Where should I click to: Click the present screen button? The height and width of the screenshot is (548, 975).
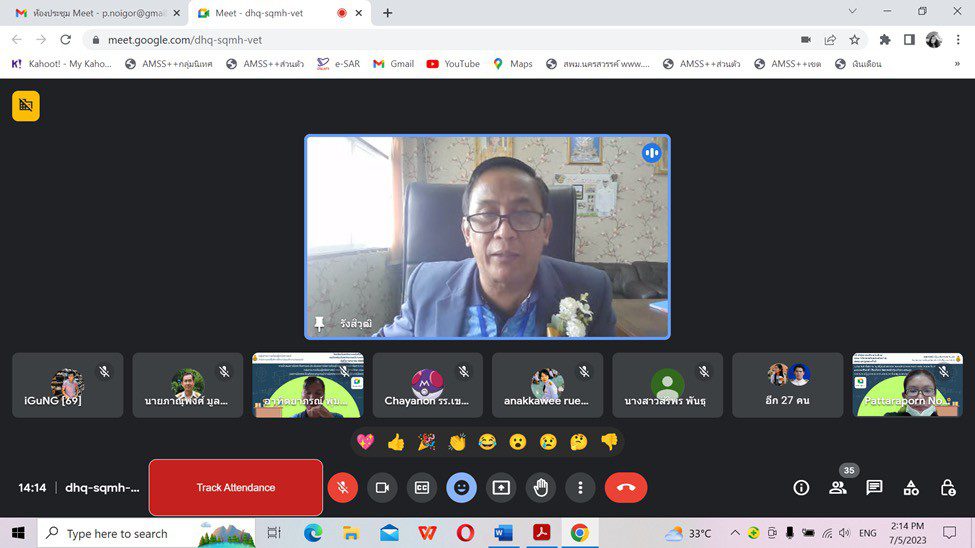(501, 488)
